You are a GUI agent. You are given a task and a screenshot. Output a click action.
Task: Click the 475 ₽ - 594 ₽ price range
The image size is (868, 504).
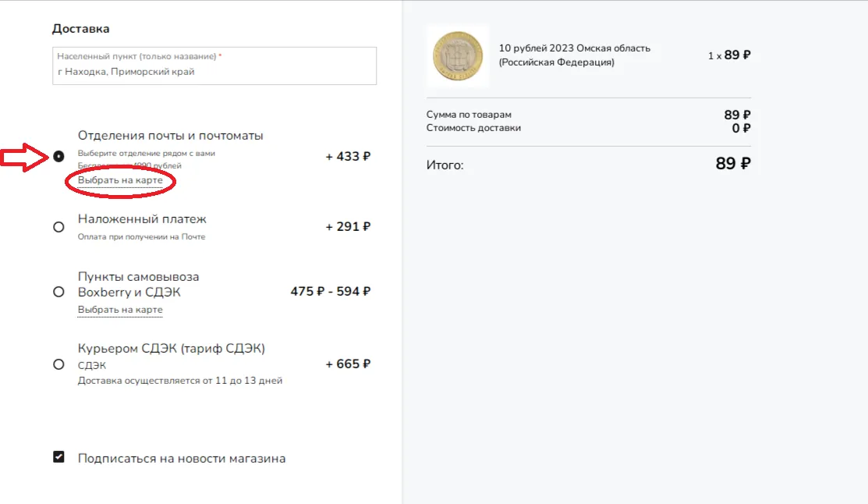[331, 291]
